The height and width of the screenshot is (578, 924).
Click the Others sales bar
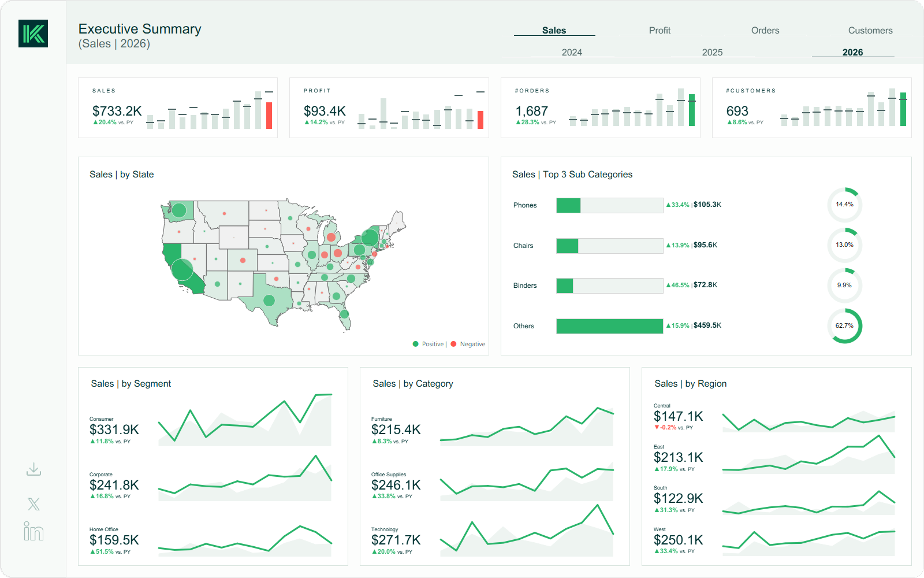pyautogui.click(x=609, y=326)
